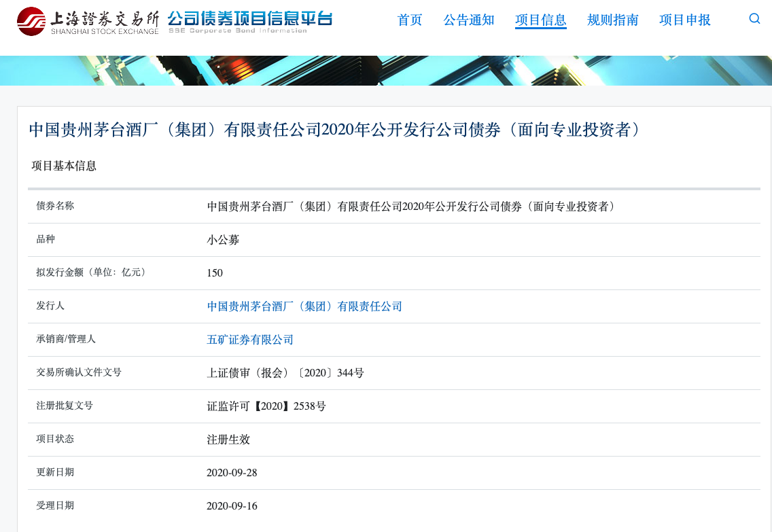
Task: Click the 承销商/管理人 label
Action: [x=66, y=338]
